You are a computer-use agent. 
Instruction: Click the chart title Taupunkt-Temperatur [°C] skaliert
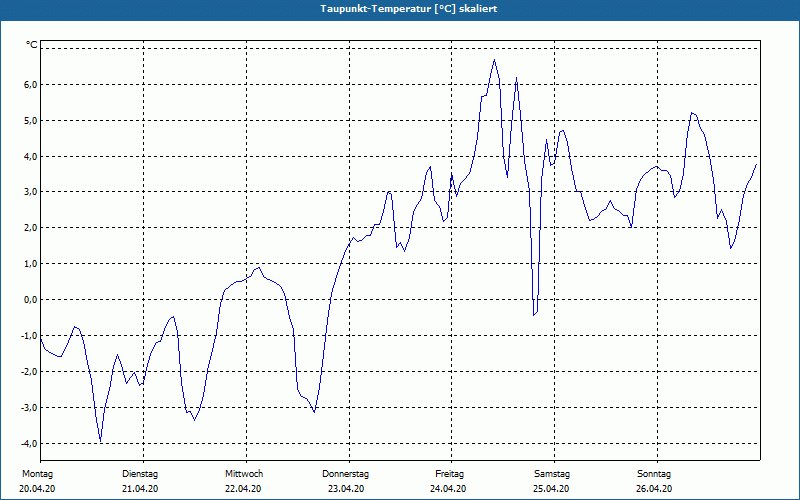[409, 9]
